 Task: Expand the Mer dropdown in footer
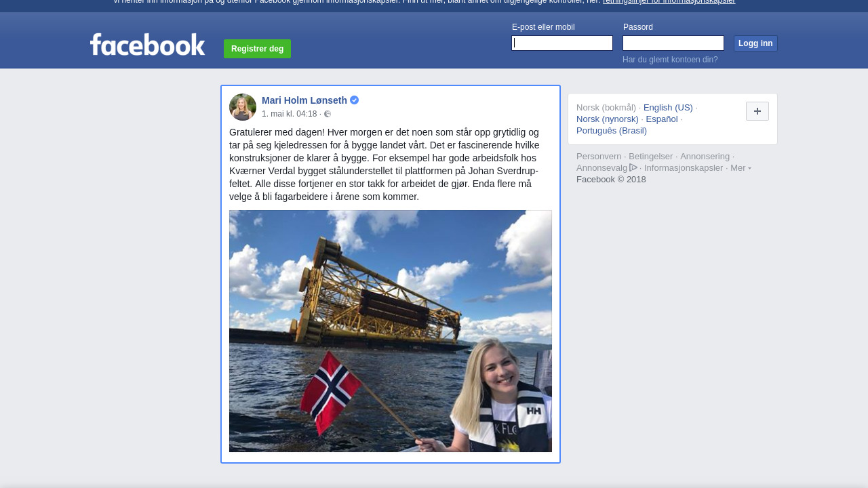click(x=741, y=168)
